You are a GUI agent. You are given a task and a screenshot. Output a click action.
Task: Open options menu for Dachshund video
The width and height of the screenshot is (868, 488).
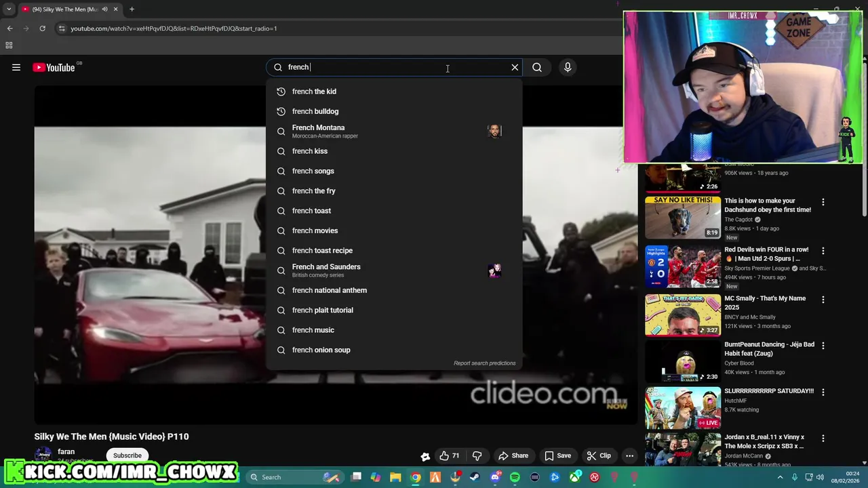click(x=823, y=202)
